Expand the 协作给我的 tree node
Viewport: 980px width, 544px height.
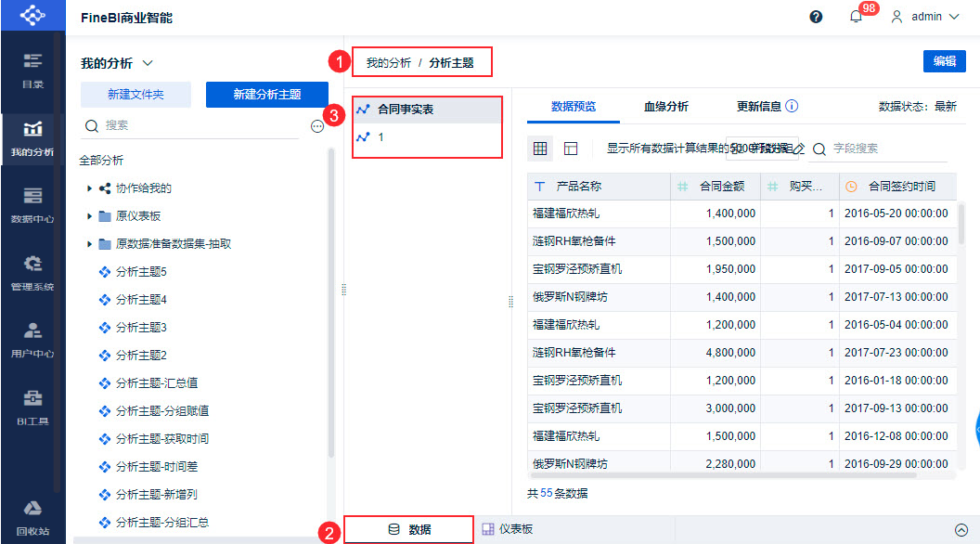pos(89,188)
